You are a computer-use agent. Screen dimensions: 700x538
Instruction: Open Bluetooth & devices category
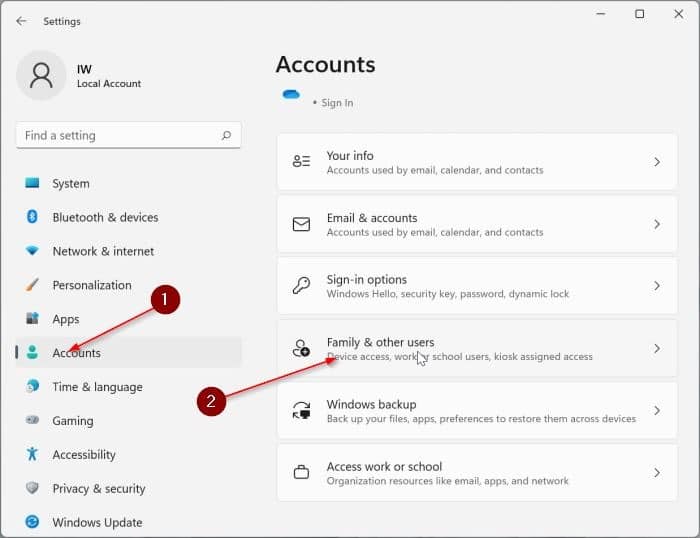click(129, 217)
